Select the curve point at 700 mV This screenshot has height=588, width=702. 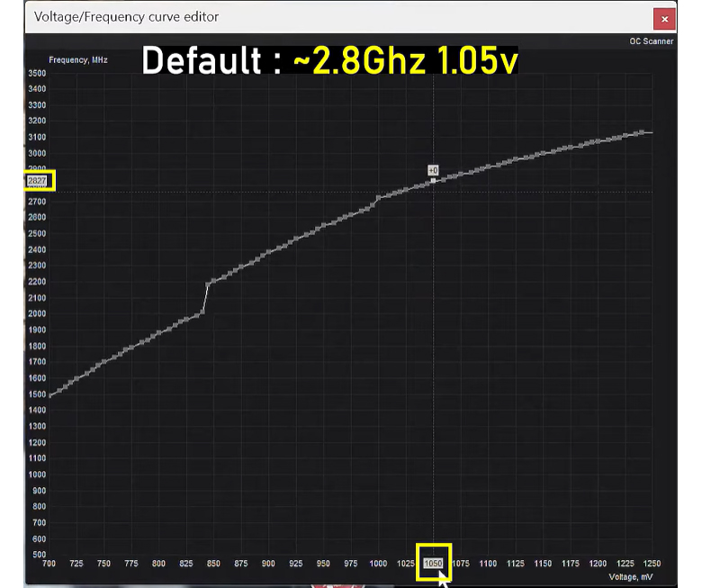(x=50, y=394)
